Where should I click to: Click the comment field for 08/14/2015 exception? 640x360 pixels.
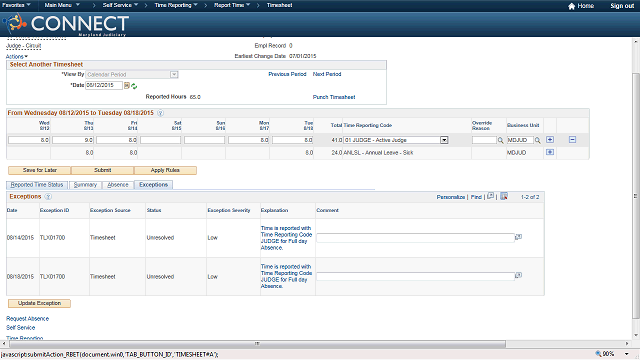coord(416,238)
